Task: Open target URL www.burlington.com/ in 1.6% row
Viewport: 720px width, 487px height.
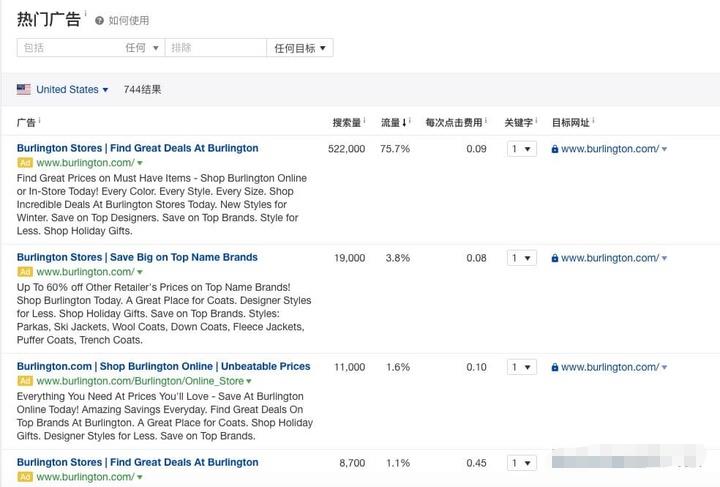Action: click(610, 367)
